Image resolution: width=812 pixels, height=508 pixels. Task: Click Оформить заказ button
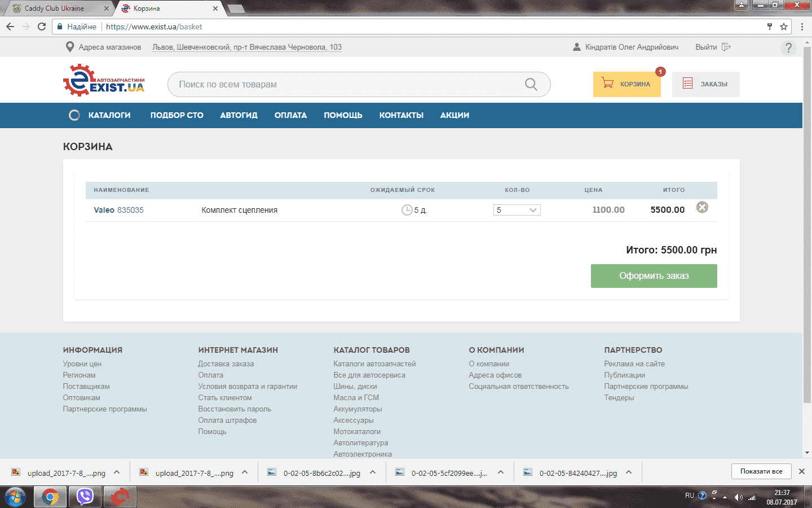tap(654, 276)
